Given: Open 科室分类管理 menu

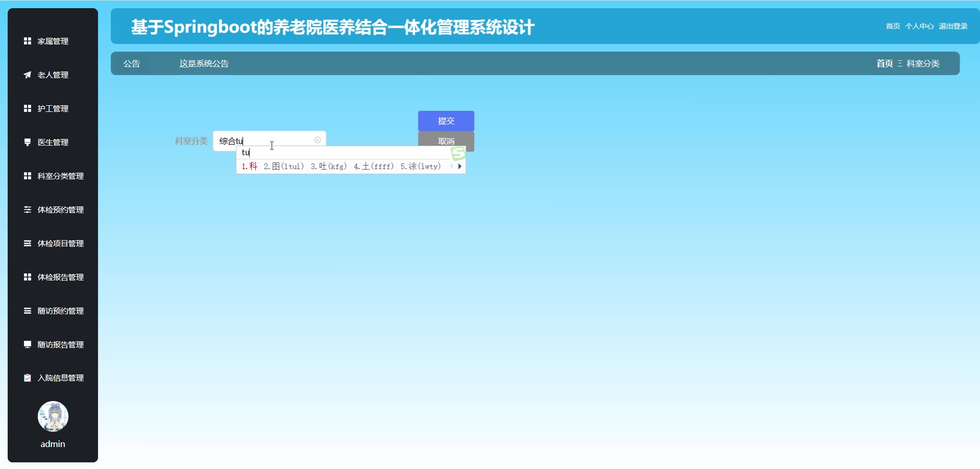Looking at the screenshot, I should pyautogui.click(x=53, y=176).
